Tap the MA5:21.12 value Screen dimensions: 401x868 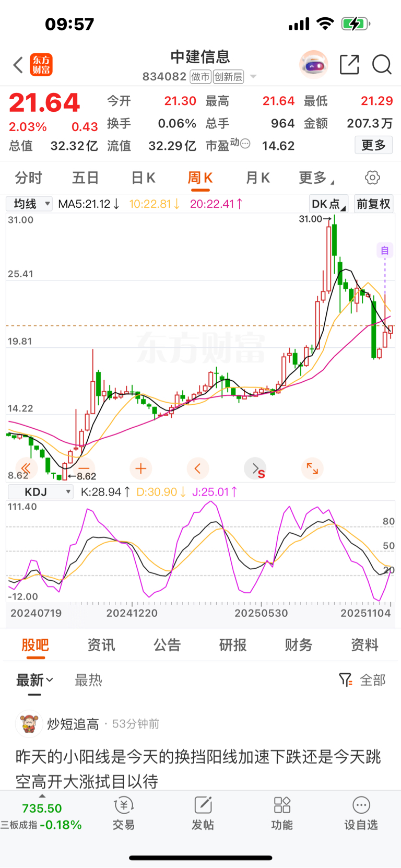[x=89, y=204]
